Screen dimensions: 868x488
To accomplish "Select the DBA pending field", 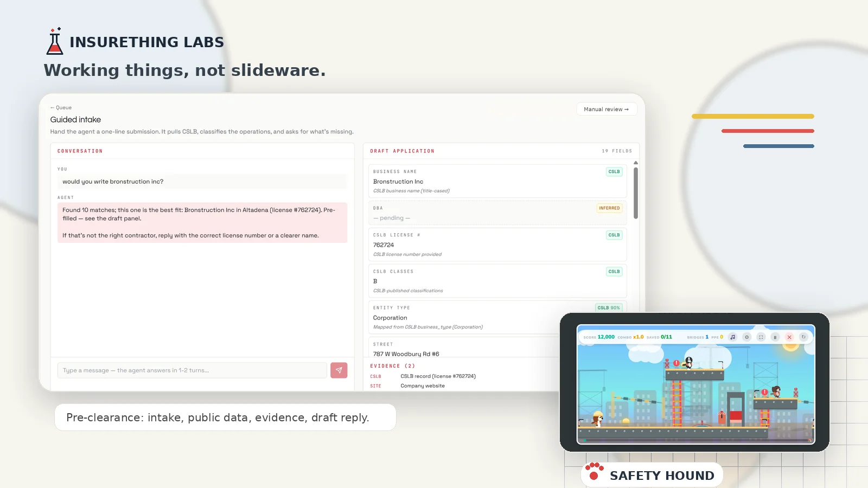I will [x=497, y=213].
